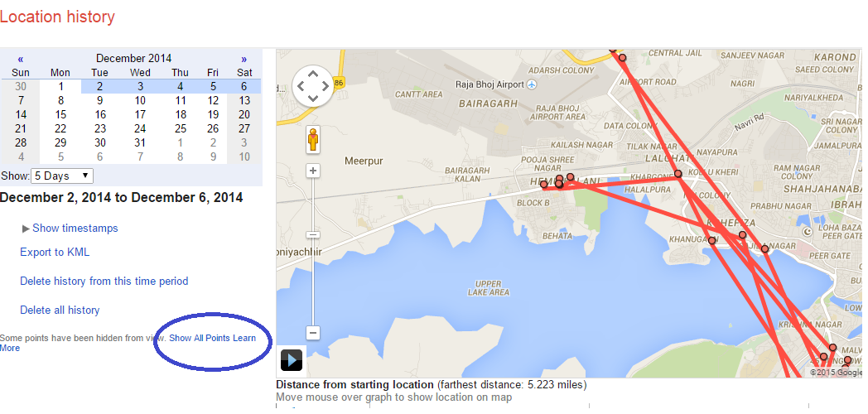Screen dimensions: 868x414
Task: Pan the map down with bottom arrow
Action: [x=313, y=99]
